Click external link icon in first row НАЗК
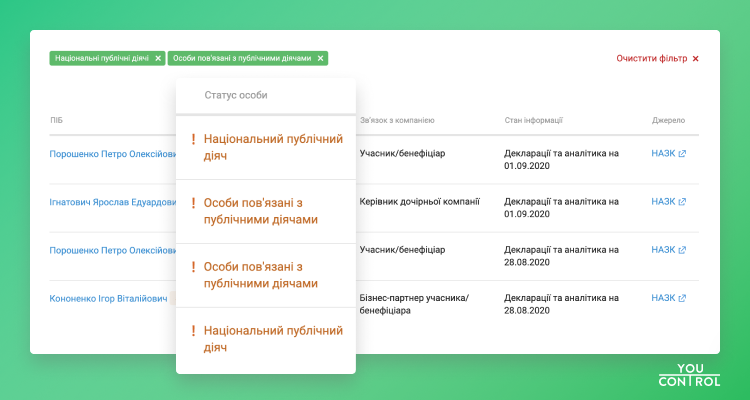Screen dimensions: 750x400 pyautogui.click(x=682, y=154)
